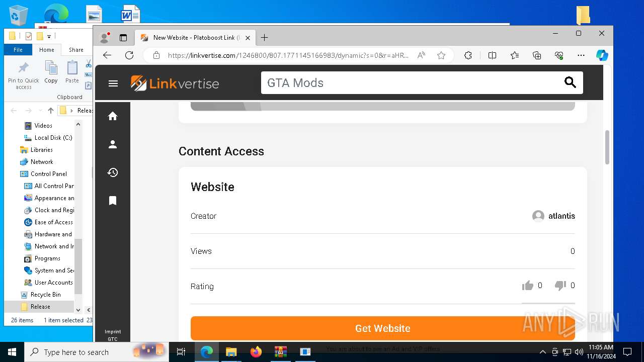Open the Windows Start menu
The image size is (644, 362).
tap(12, 352)
